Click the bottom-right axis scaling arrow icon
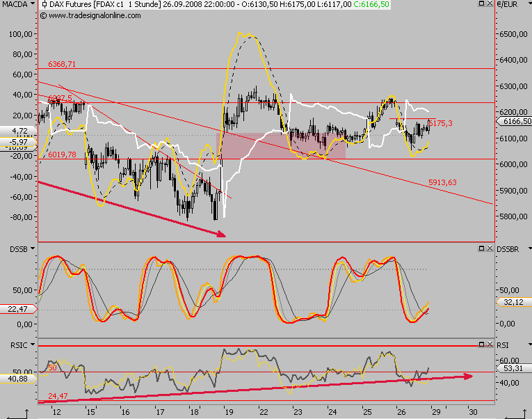The height and width of the screenshot is (419, 532). pyautogui.click(x=515, y=414)
